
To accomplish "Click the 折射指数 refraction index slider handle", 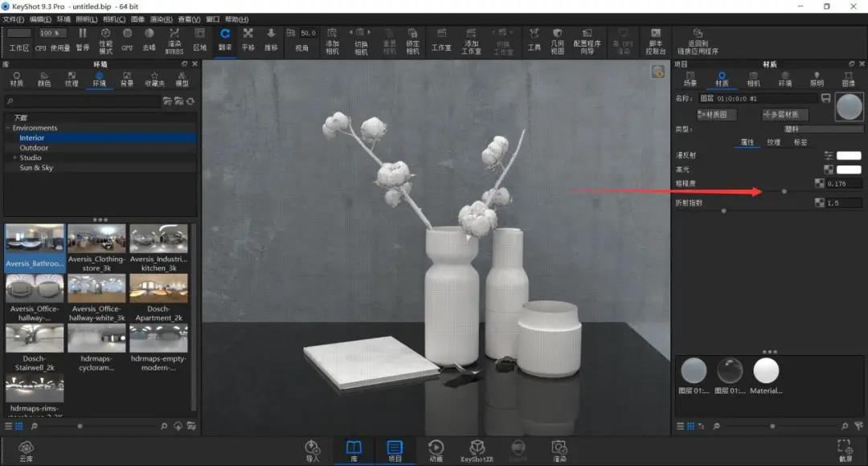I will pos(723,211).
